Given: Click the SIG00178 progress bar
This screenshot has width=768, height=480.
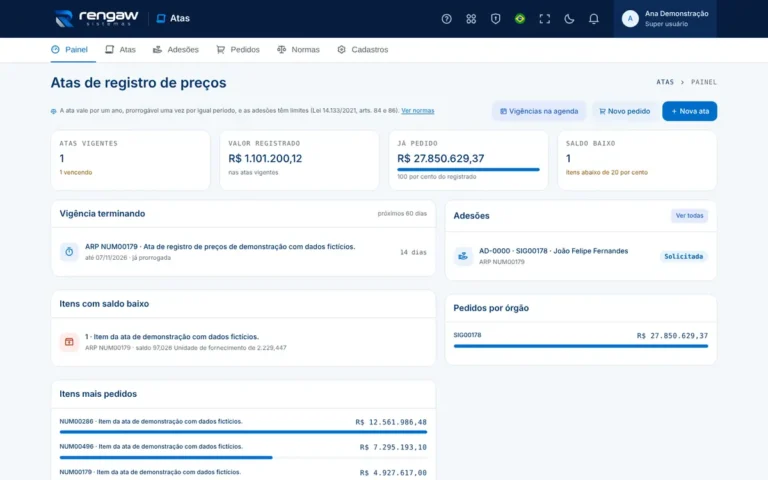Looking at the screenshot, I should pos(580,346).
